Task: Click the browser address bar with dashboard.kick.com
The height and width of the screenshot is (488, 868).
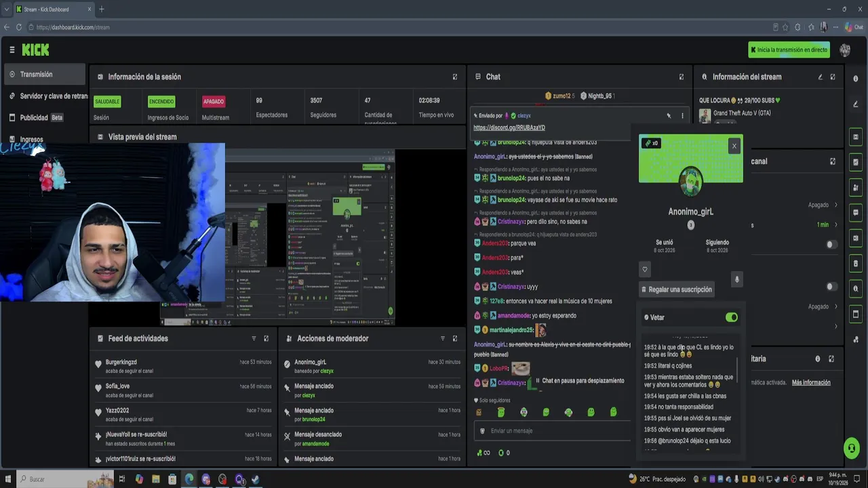Action: pyautogui.click(x=400, y=27)
